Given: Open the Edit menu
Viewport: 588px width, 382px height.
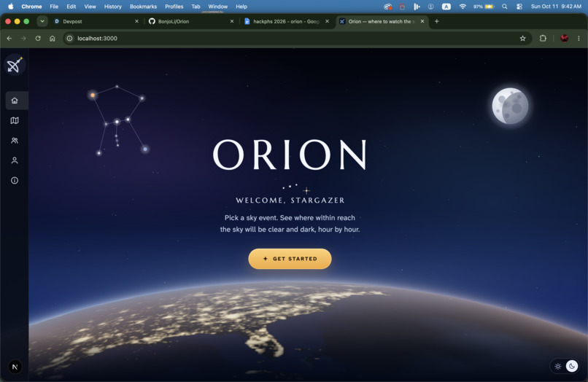Looking at the screenshot, I should 71,7.
